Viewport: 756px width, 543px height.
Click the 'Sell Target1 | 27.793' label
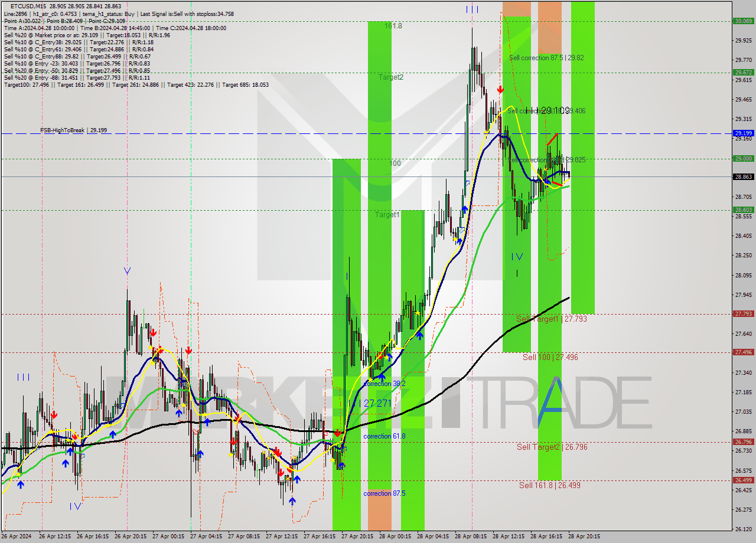(552, 319)
